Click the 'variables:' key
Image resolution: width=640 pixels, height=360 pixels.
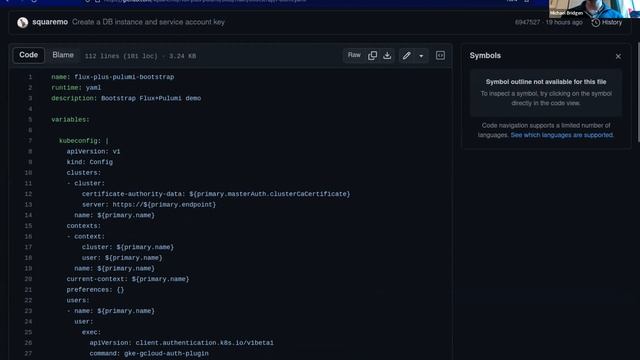70,120
